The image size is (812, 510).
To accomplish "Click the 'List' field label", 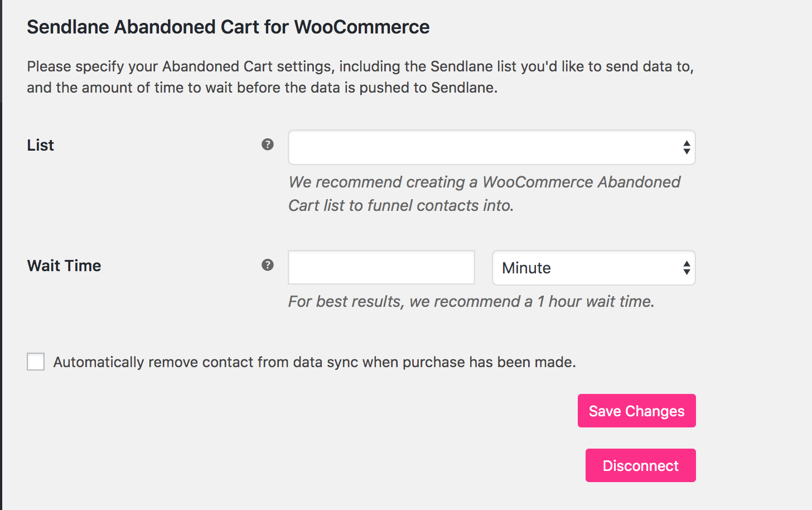I will [x=41, y=145].
